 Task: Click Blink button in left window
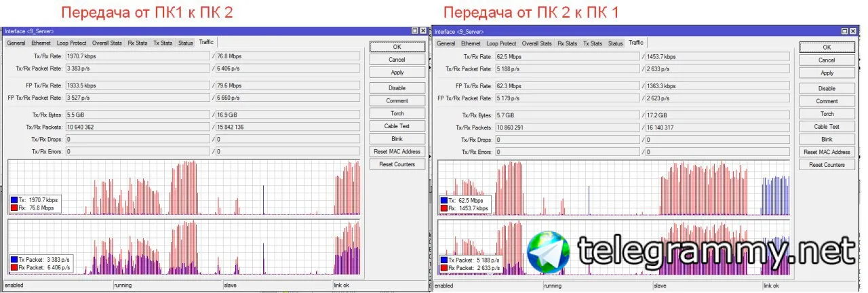[397, 139]
